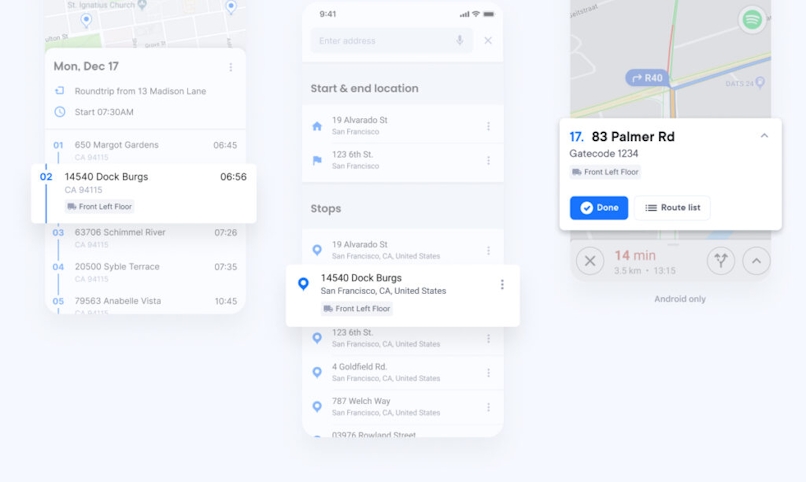Click the home icon beside 19 Alvarado St
Image resolution: width=806 pixels, height=482 pixels.
(317, 126)
